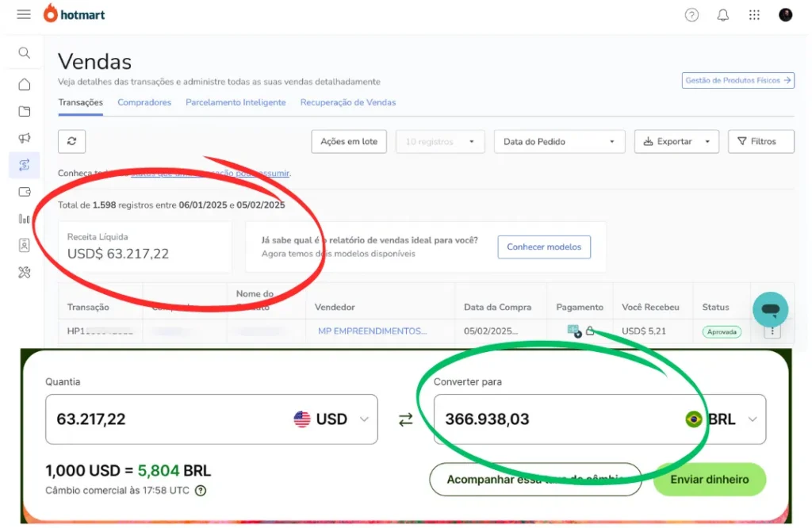Open the three-dot menu on transaction row
Screen dimensions: 812x528
click(772, 331)
